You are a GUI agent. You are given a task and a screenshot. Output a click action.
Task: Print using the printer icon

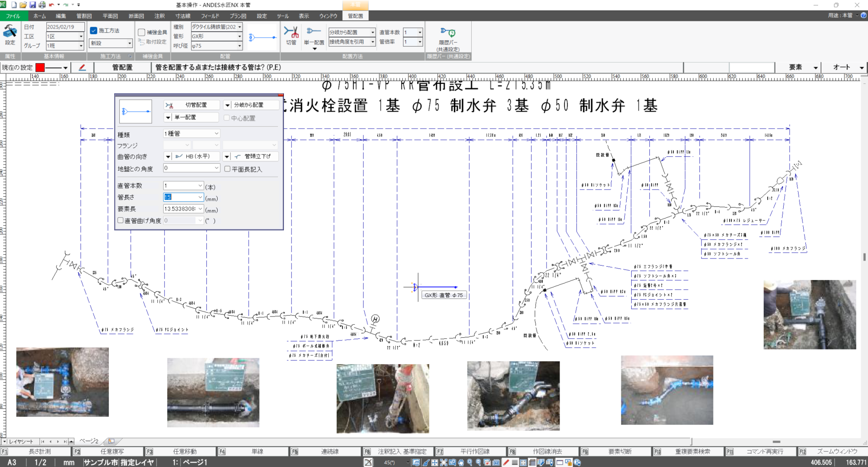click(x=42, y=5)
